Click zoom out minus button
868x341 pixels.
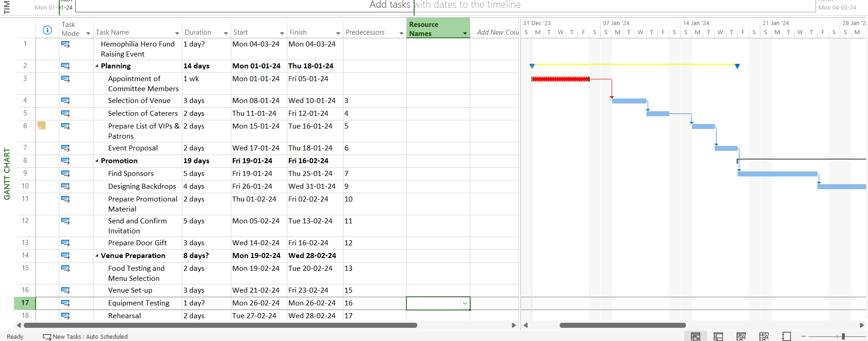[804, 336]
